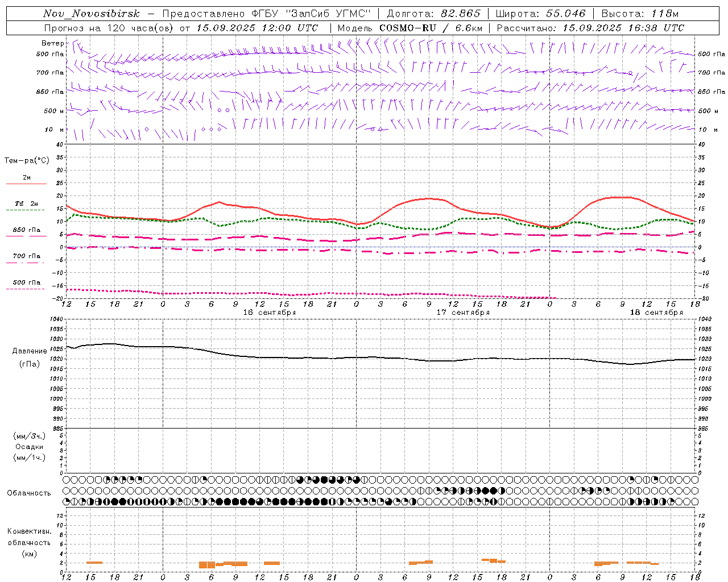Viewport: 728px width, 582px height.
Task: Select the pink dotted legend line under 500 гПа
Action: point(26,289)
